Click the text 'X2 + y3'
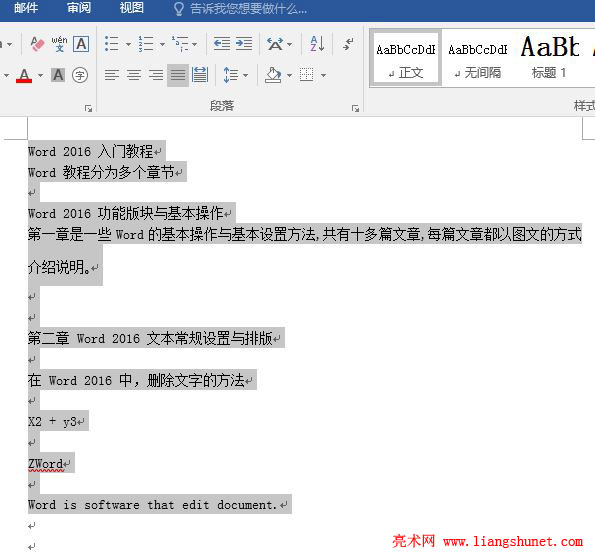Screen dimensions: 595x557 click(x=52, y=421)
